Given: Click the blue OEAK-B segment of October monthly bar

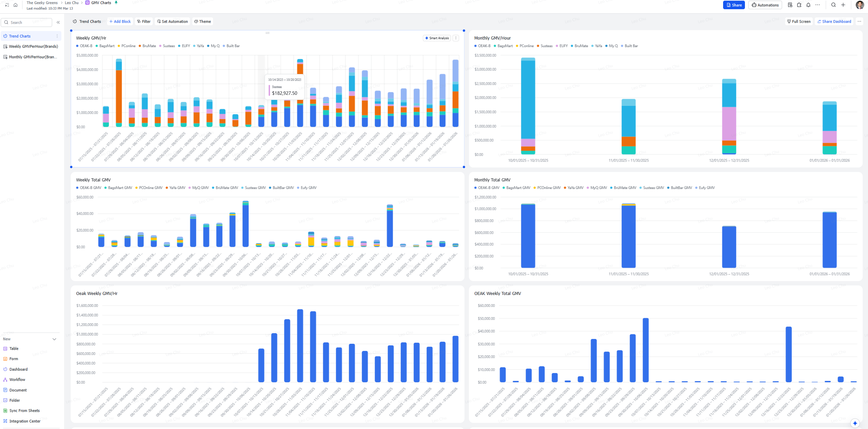Looking at the screenshot, I should point(528,235).
